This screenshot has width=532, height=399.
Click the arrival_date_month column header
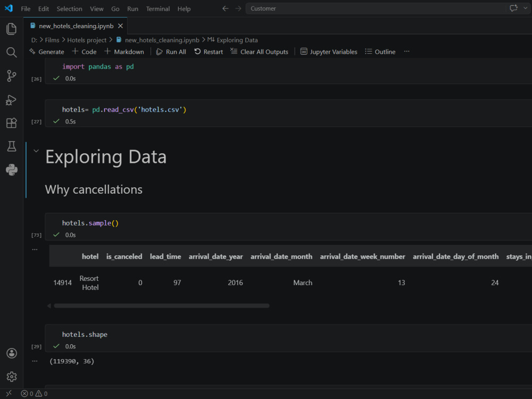pyautogui.click(x=281, y=256)
